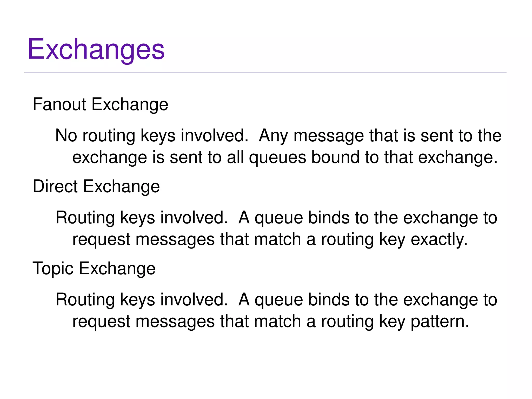Click the word 'Fanout'
The width and height of the screenshot is (532, 399).
tap(59, 104)
